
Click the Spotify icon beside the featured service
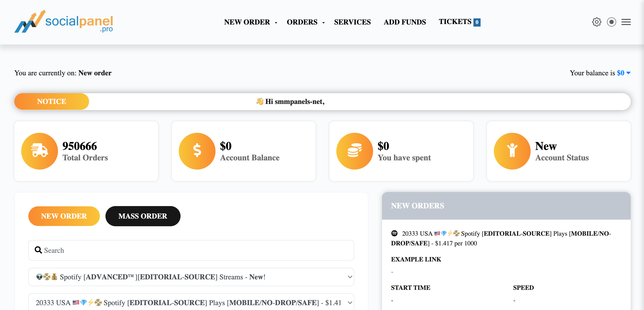coord(394,234)
